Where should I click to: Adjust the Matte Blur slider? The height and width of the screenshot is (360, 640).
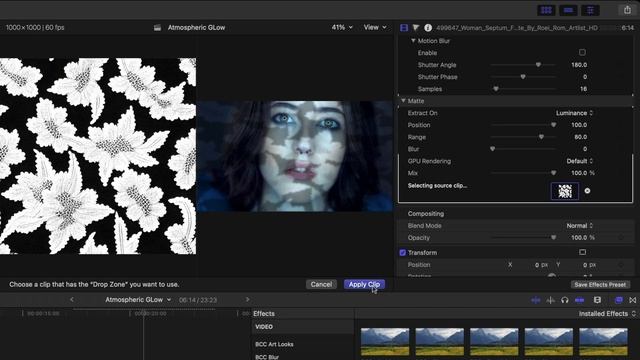tap(493, 149)
